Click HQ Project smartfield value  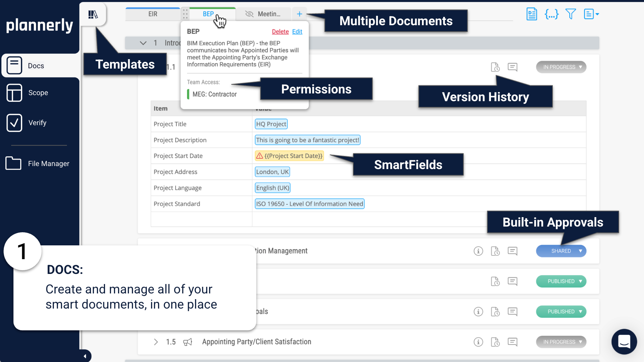271,124
